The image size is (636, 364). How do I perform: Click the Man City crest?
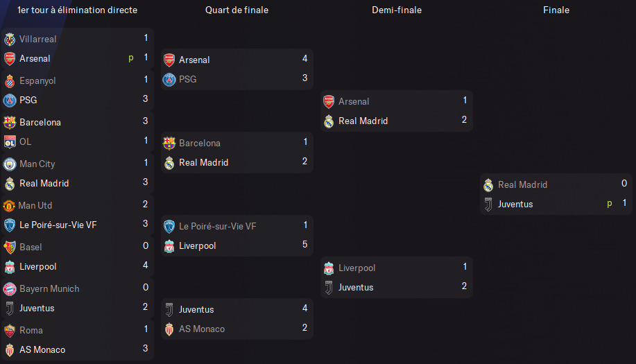tap(10, 164)
